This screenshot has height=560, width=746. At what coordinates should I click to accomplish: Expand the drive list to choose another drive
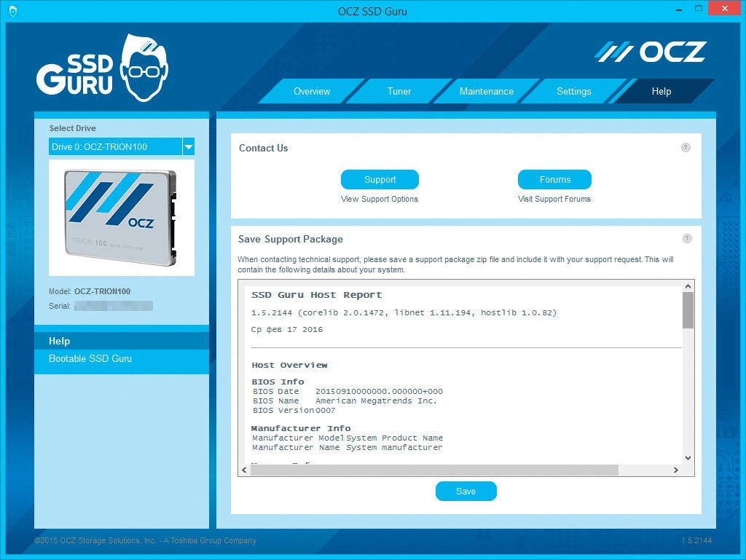click(188, 146)
